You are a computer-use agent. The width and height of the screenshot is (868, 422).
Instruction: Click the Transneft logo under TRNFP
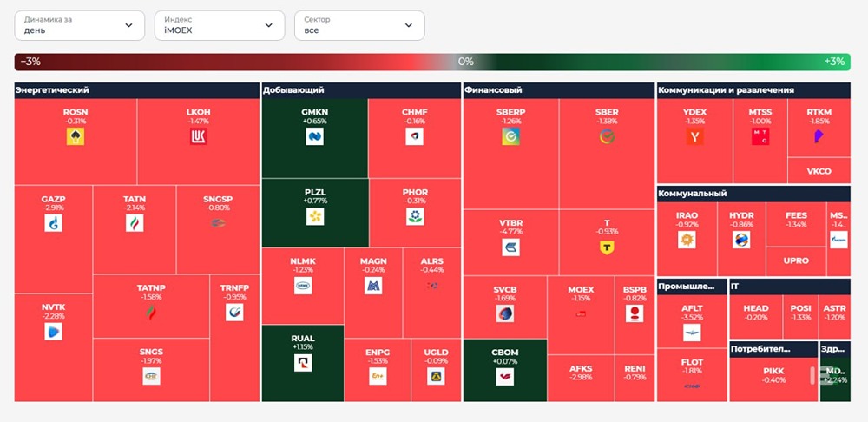coord(234,313)
